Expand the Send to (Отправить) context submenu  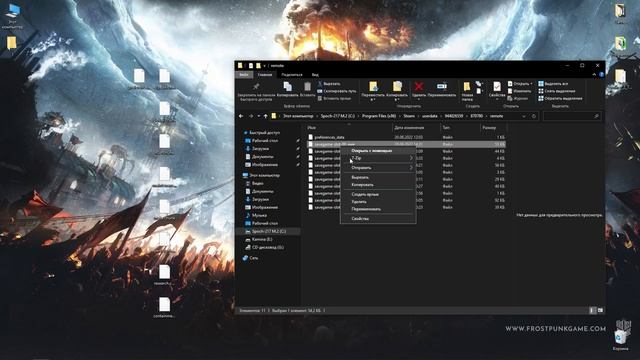(x=378, y=168)
